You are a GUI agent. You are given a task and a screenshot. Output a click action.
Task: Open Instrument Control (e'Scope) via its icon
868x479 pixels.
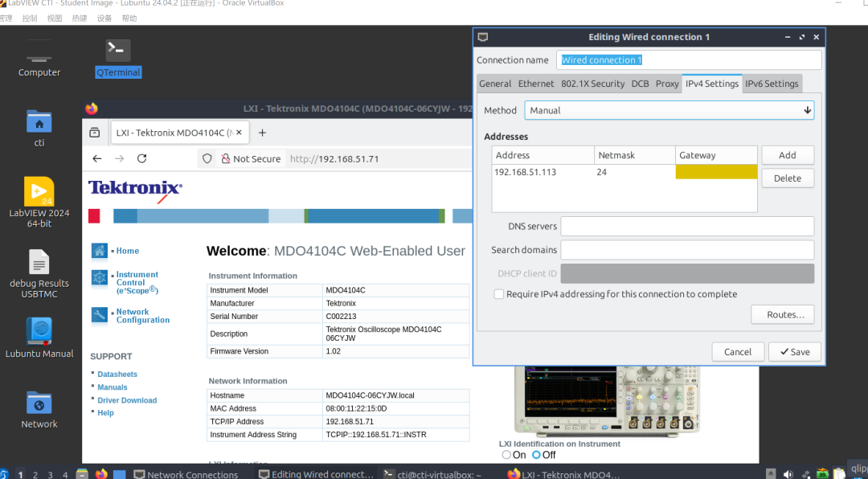(100, 280)
